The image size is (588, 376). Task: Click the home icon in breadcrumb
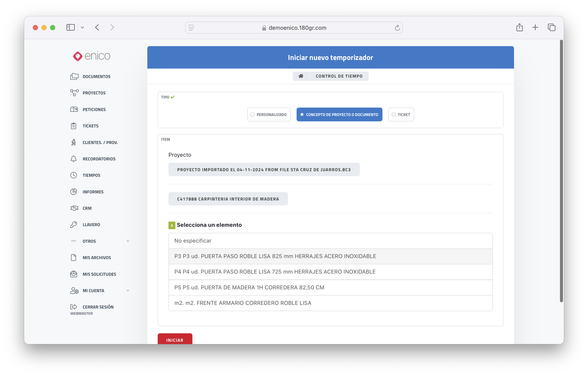pyautogui.click(x=301, y=76)
